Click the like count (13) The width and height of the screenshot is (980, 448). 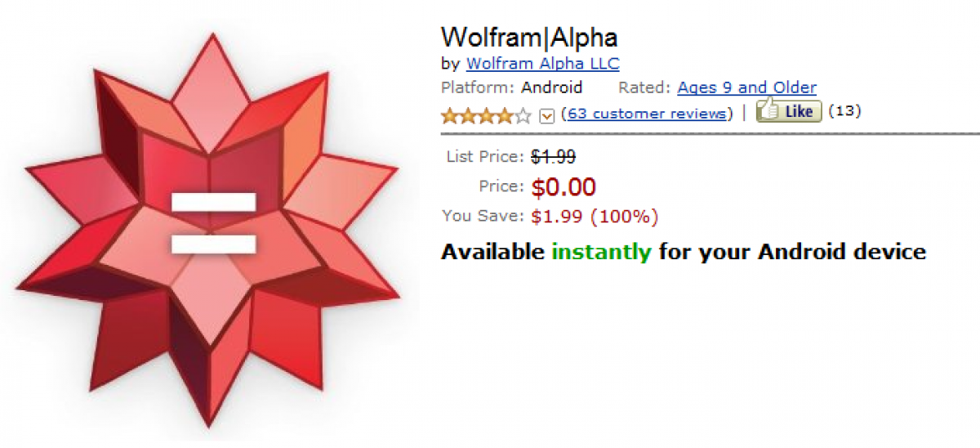[844, 110]
